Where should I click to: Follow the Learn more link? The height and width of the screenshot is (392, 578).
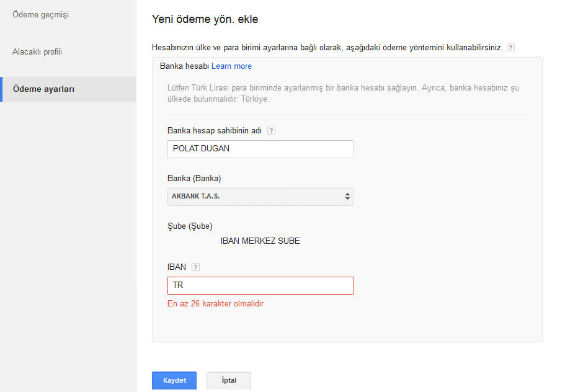tap(231, 66)
